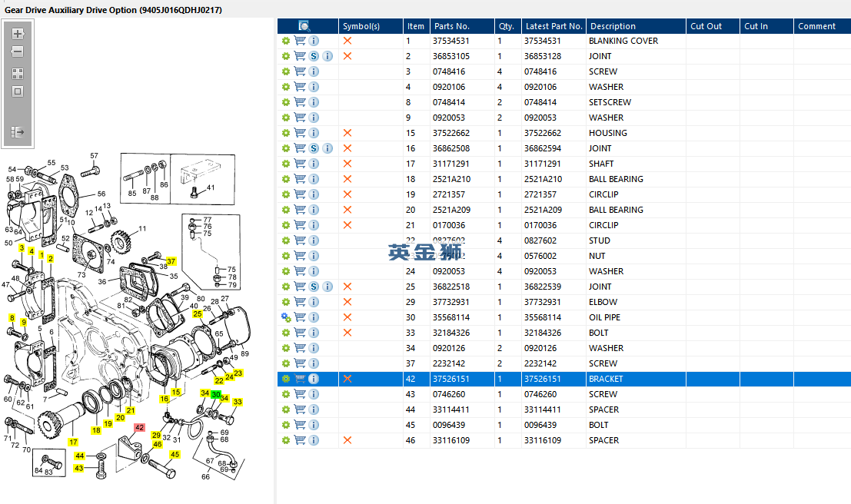Select parts number 2721357 CIRCLIP row
The height and width of the screenshot is (504, 851).
[449, 194]
